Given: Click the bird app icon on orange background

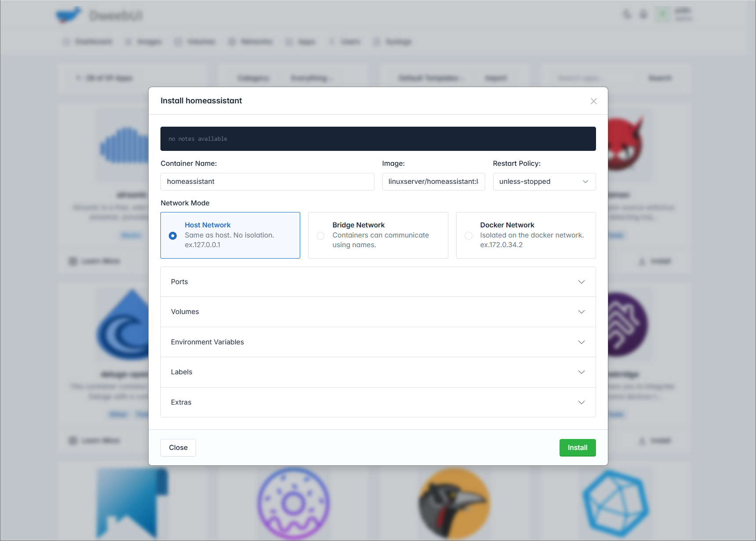Looking at the screenshot, I should (454, 503).
